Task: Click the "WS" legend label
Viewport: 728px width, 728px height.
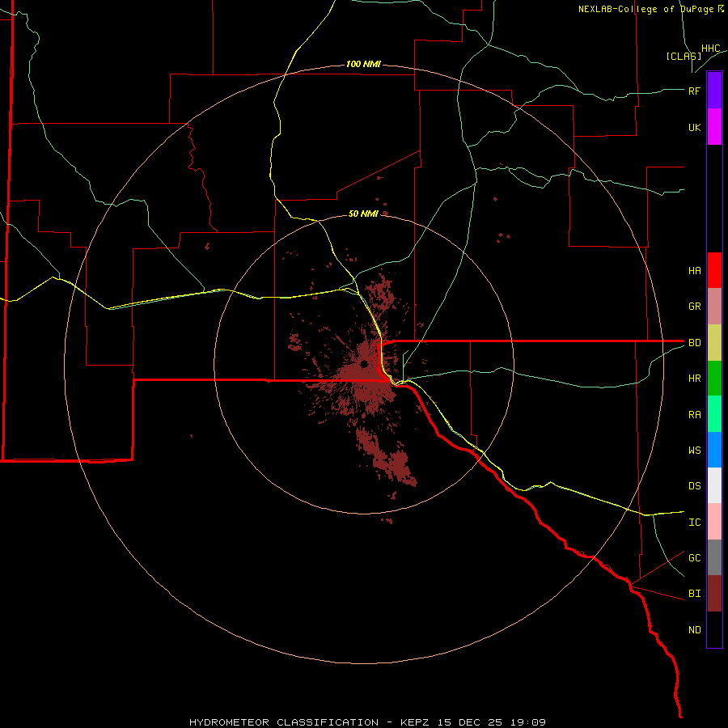Action: [694, 450]
